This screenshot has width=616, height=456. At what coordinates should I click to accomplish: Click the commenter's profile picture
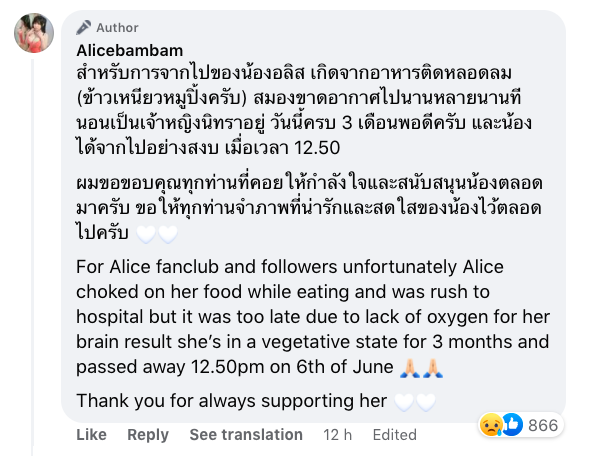tap(33, 34)
